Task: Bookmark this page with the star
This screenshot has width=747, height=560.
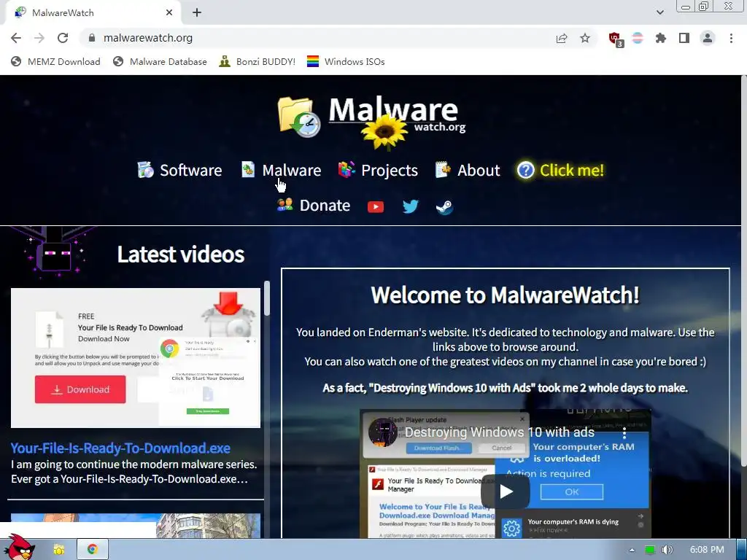Action: 585,38
